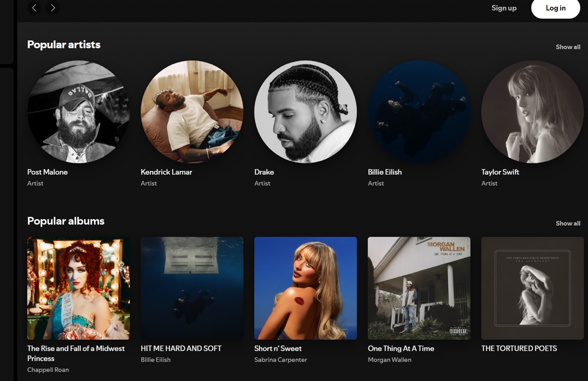Show all popular artists
Screen dimensions: 588x381
pos(568,47)
